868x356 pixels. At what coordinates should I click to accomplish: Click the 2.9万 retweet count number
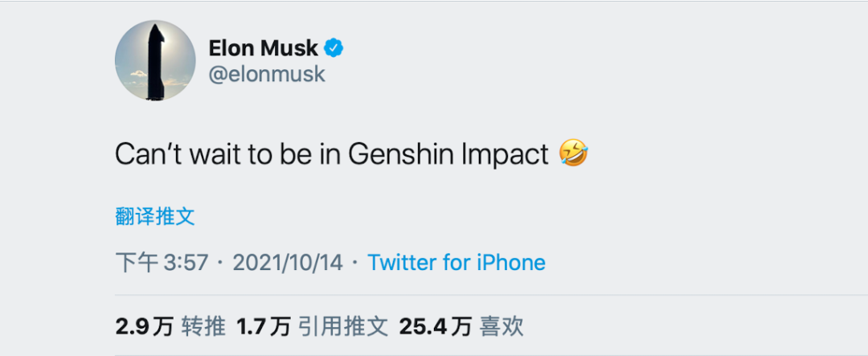pyautogui.click(x=144, y=325)
